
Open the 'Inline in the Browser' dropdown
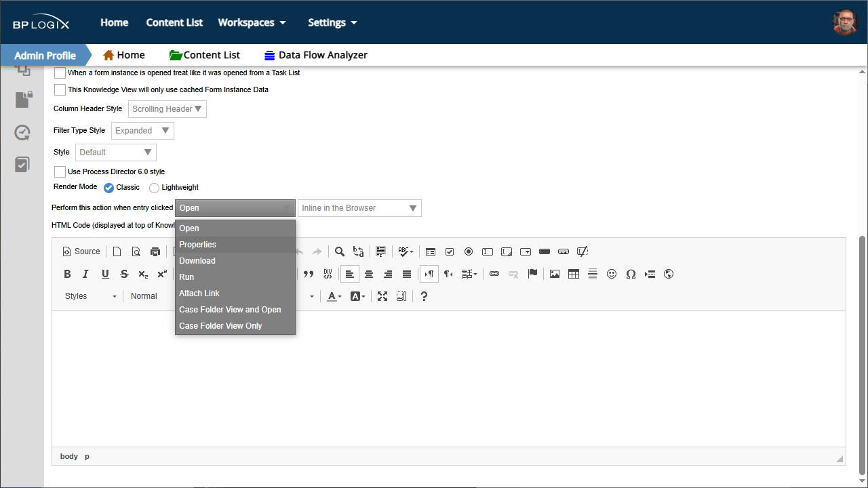coord(359,208)
